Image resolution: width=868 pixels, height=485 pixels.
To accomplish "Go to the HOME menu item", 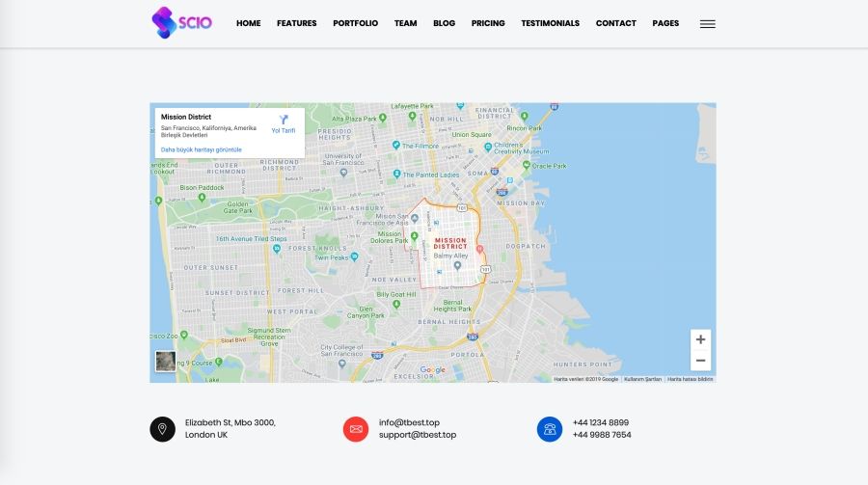I will 249,23.
